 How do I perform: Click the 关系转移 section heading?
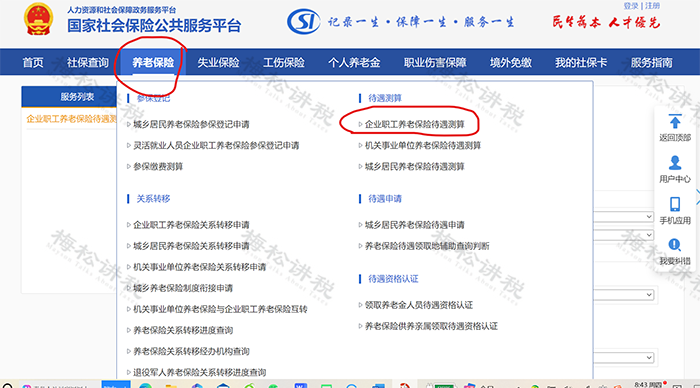tap(153, 198)
